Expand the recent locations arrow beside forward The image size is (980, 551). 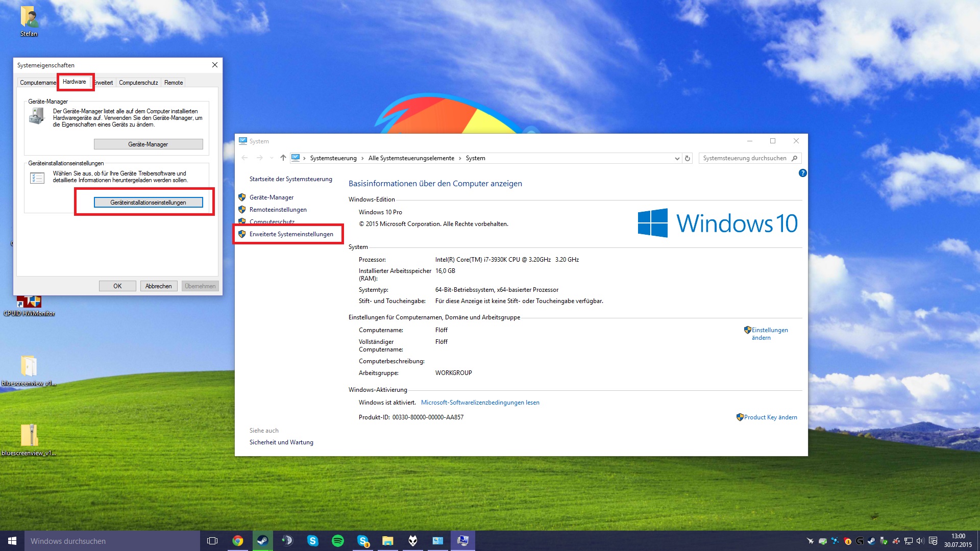click(x=272, y=158)
